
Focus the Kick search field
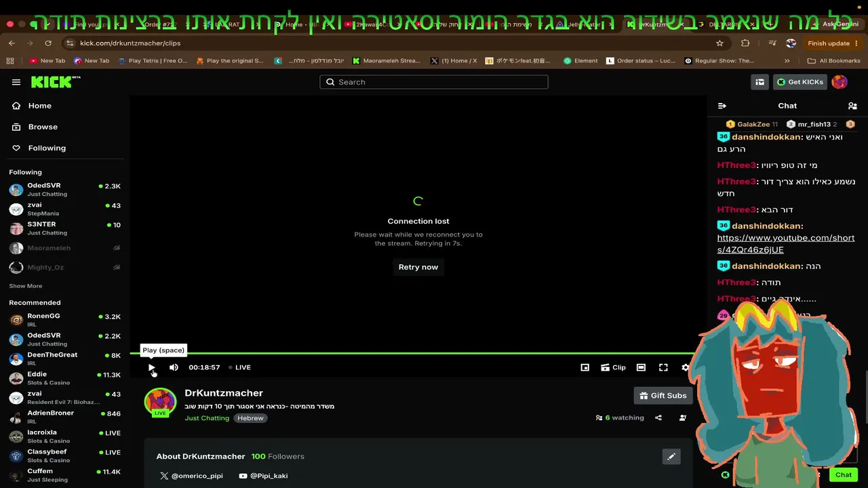coord(434,82)
